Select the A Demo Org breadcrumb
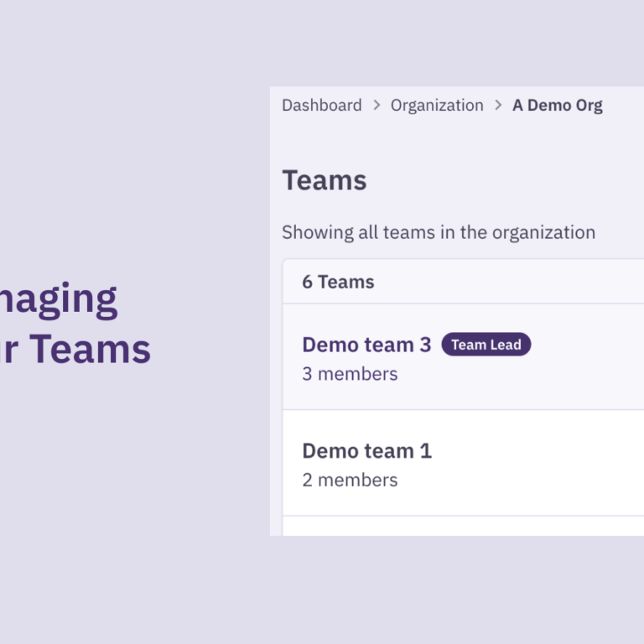Viewport: 644px width, 644px height. pyautogui.click(x=557, y=106)
